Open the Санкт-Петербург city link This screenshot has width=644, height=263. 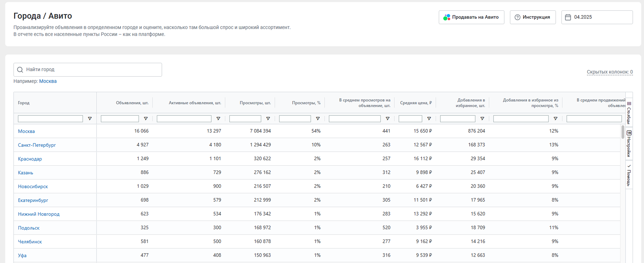point(37,145)
